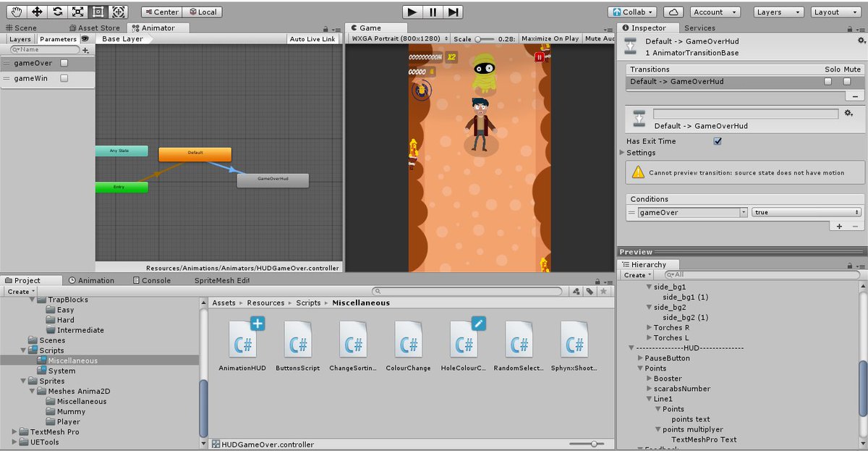Select the Rect Transform tool
The height and width of the screenshot is (451, 868).
tap(98, 12)
